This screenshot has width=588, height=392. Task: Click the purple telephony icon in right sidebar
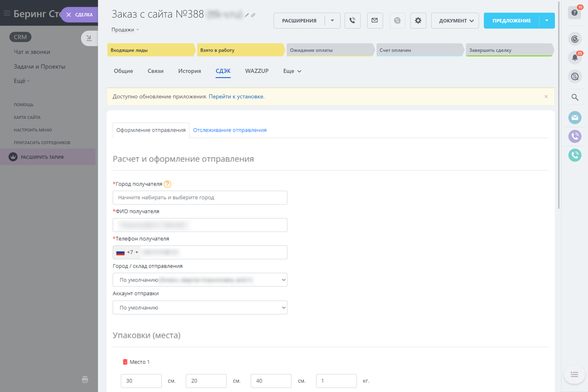pos(575,136)
